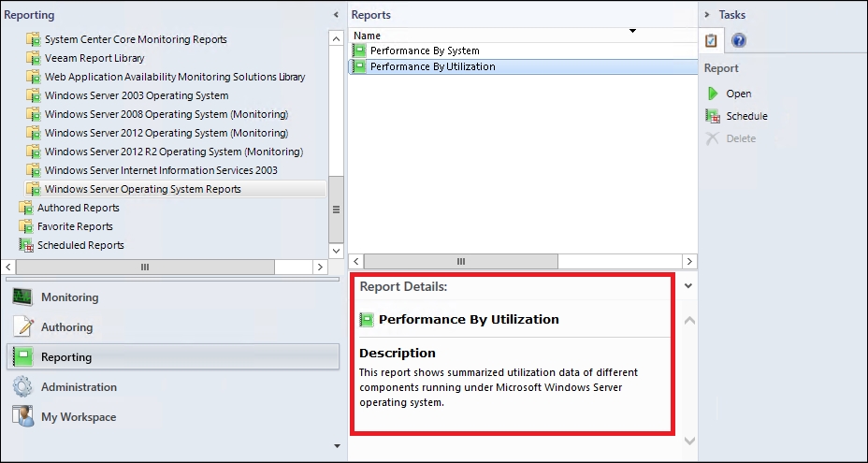Viewport: 868px width, 463px height.
Task: Click the up arrow of folder tree scrollbar
Action: 336,38
